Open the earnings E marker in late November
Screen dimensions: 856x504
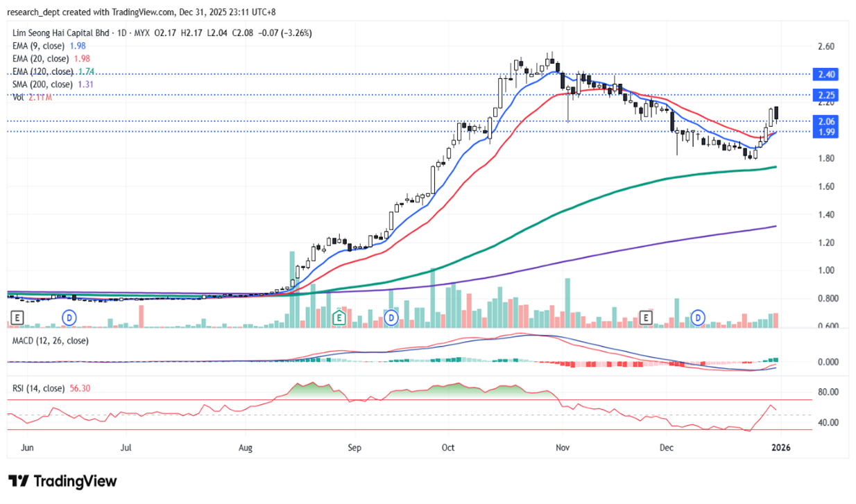pyautogui.click(x=646, y=318)
